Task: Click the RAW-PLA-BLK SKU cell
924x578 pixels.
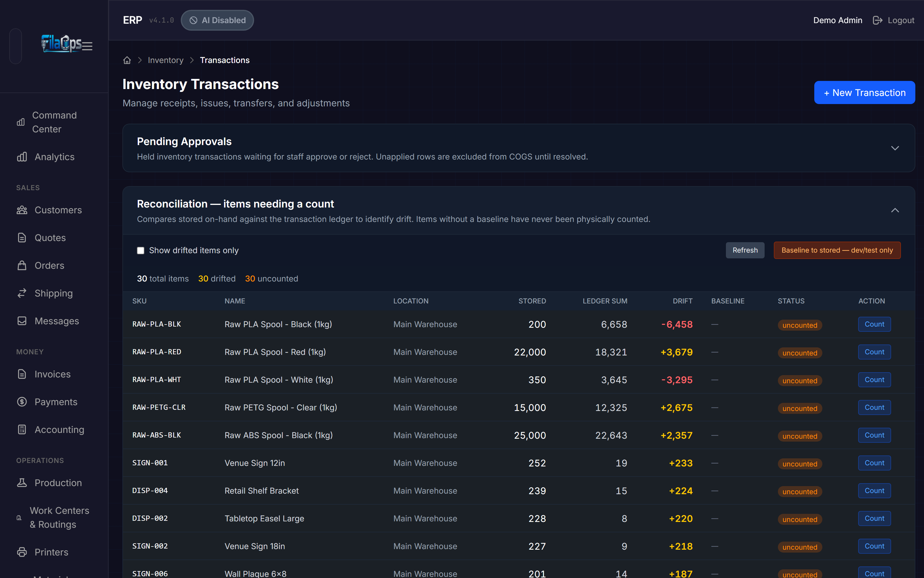Action: tap(157, 324)
